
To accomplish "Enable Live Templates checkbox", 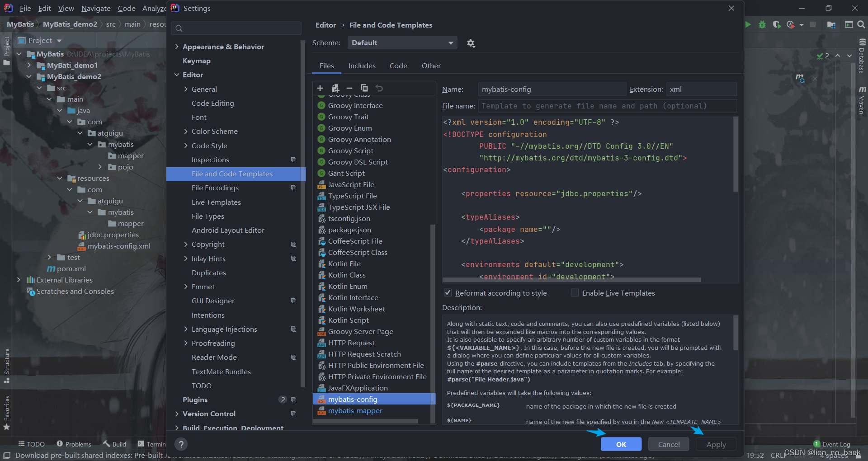I will click(575, 293).
